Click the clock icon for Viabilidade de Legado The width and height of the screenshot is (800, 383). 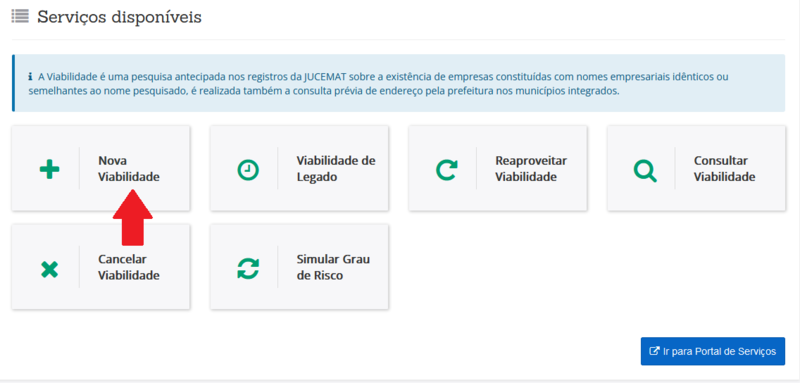(x=248, y=170)
